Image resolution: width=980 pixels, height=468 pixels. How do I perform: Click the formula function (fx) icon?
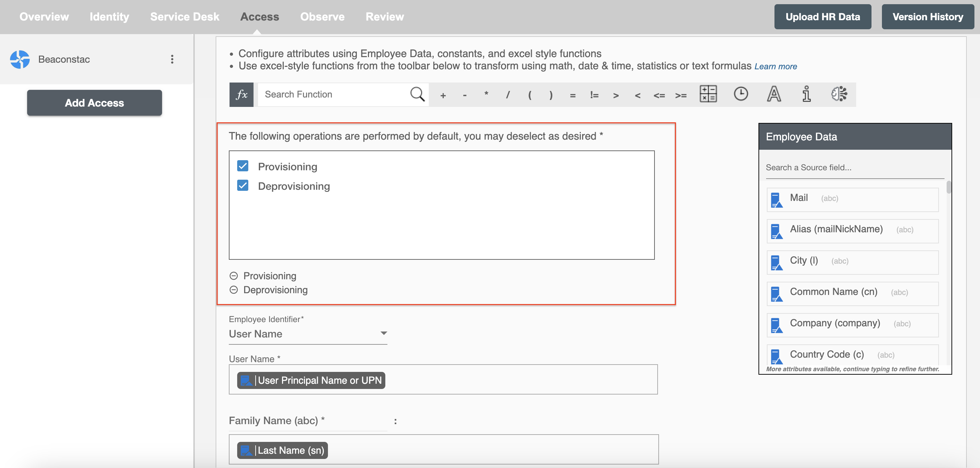(242, 94)
